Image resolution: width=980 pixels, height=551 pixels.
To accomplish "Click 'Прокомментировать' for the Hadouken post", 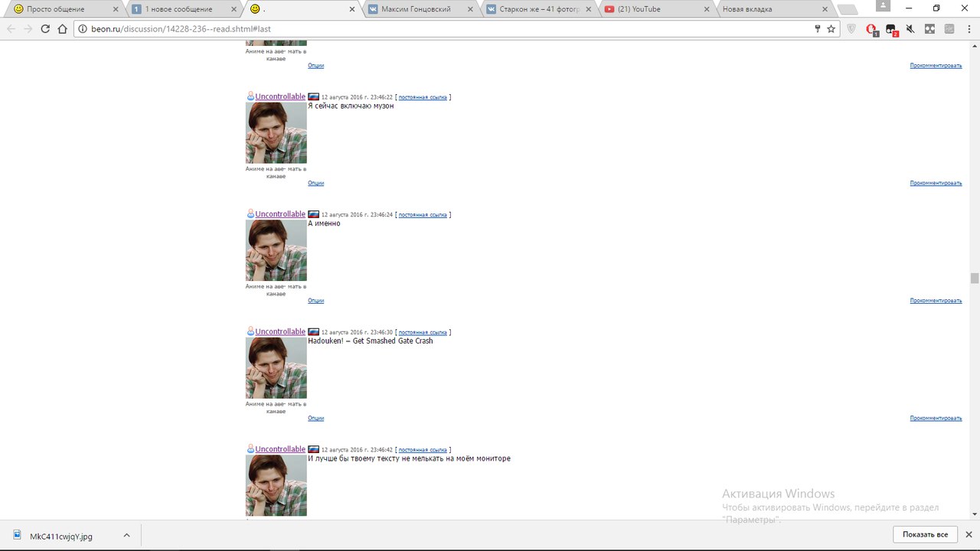I will coord(936,419).
